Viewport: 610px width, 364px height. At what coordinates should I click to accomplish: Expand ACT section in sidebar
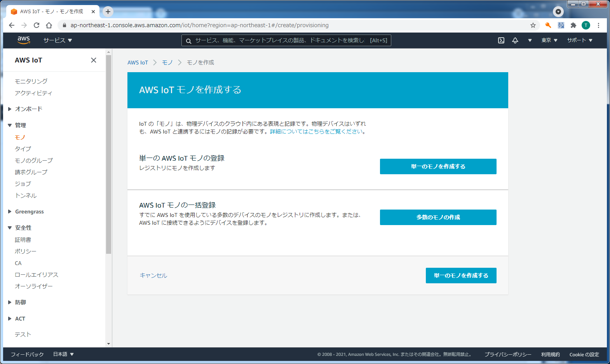10,319
